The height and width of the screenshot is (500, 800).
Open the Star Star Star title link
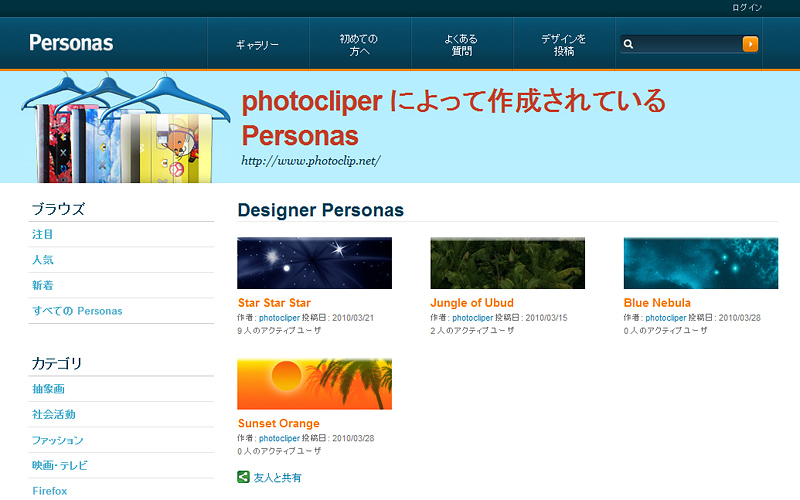coord(274,303)
